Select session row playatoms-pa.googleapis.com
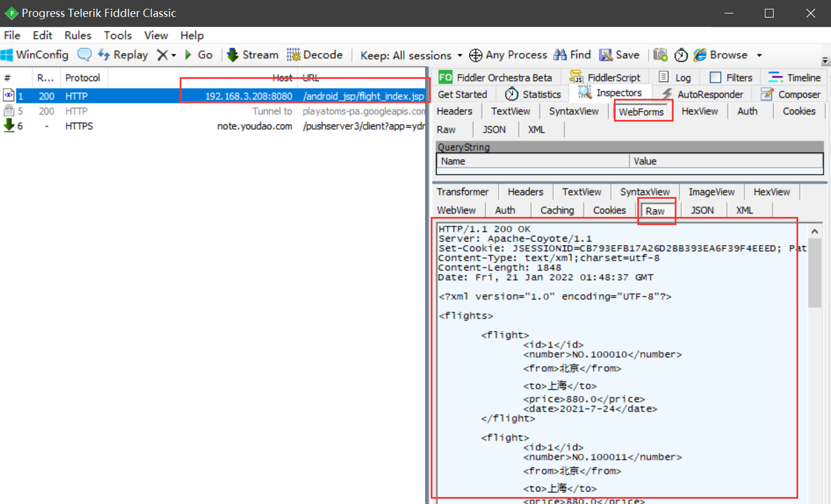This screenshot has width=831, height=504. (x=214, y=111)
